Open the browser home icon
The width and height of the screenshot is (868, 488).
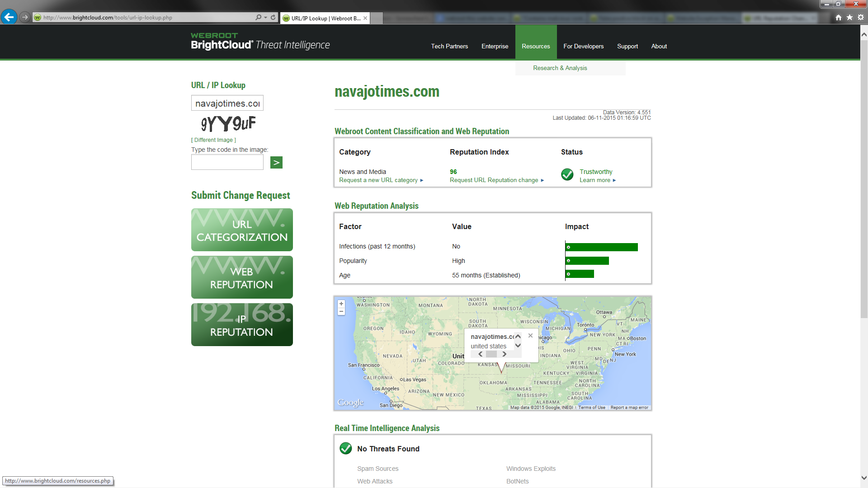point(839,17)
